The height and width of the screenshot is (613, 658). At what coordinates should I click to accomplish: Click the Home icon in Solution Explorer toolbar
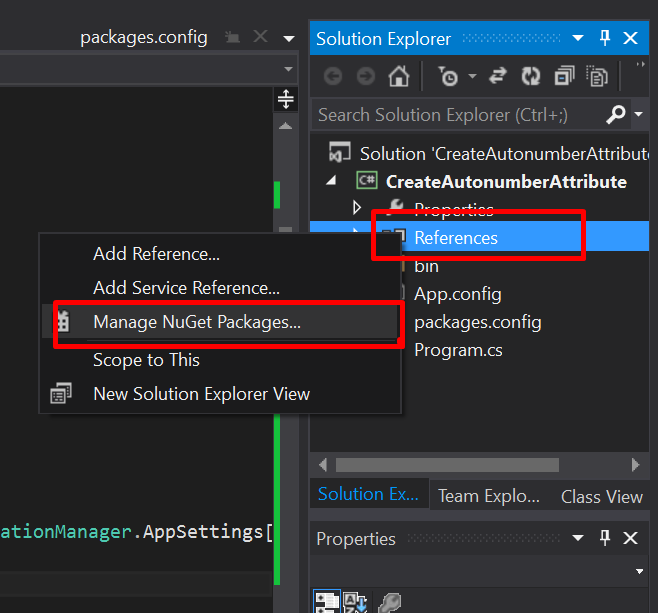point(398,76)
